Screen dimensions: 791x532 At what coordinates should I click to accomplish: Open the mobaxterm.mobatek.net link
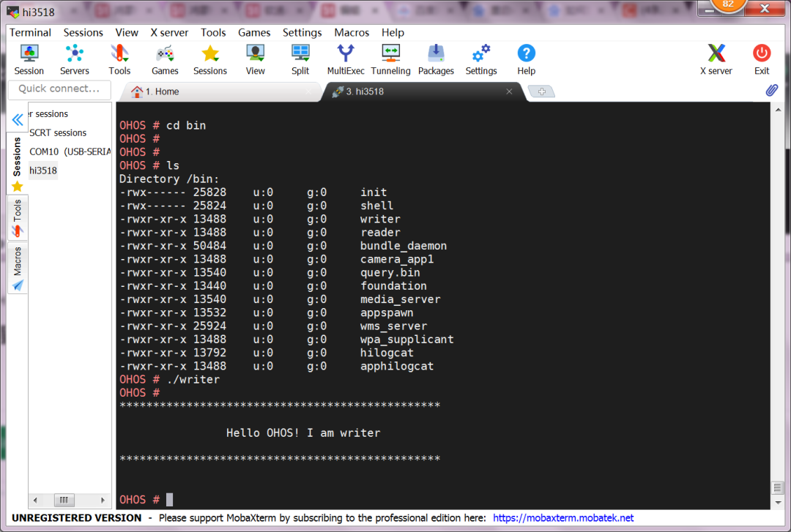point(563,518)
